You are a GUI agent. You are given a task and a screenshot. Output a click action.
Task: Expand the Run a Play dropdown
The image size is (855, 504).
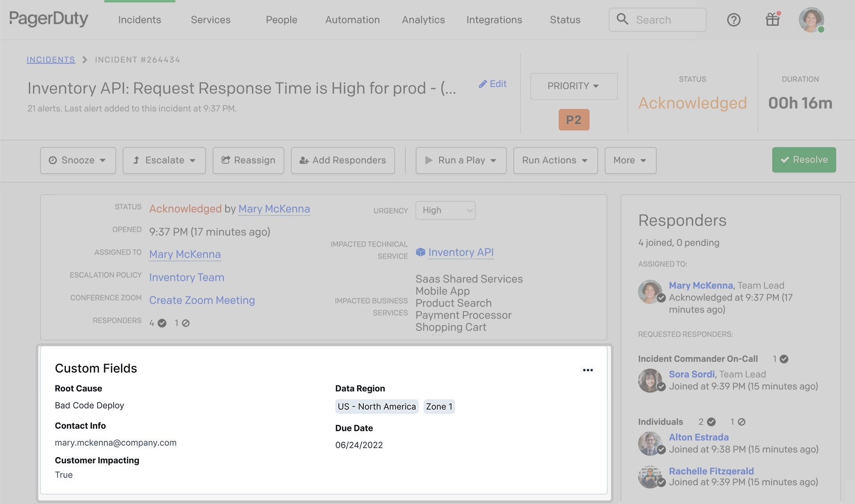(461, 160)
